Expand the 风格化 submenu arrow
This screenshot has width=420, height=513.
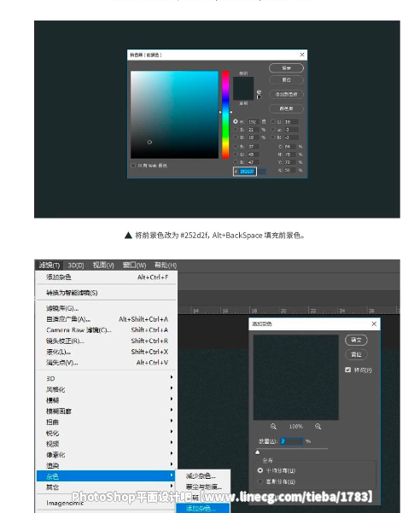[x=172, y=388]
